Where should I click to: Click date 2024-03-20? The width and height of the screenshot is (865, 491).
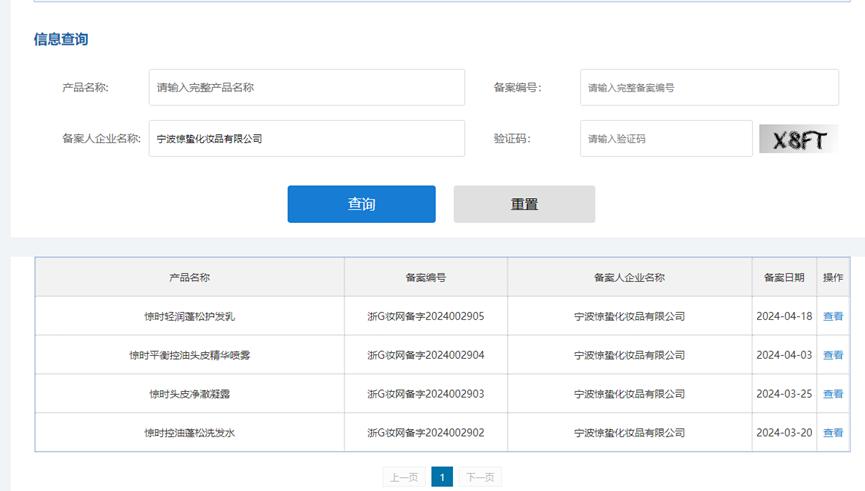point(784,433)
